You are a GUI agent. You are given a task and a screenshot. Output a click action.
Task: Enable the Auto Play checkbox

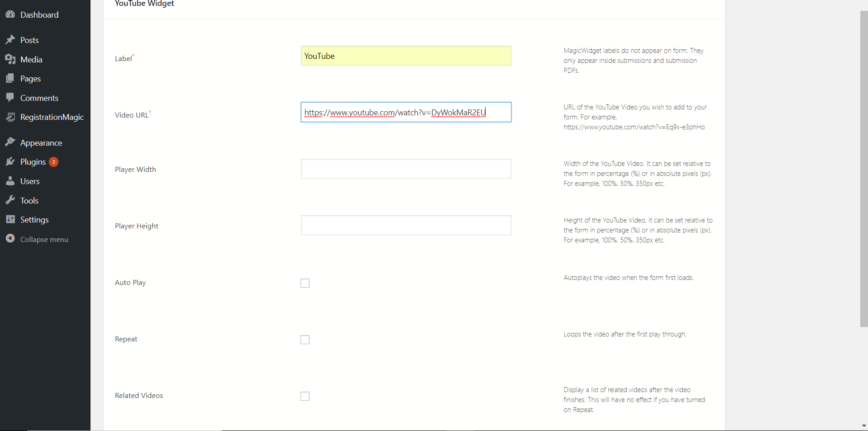(305, 283)
